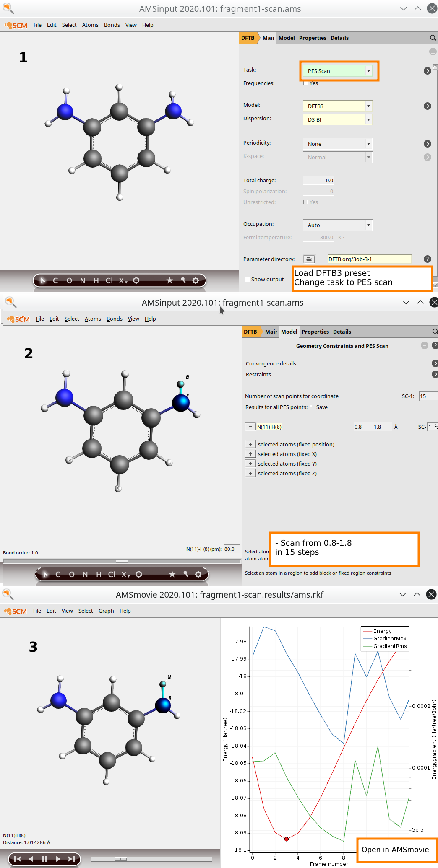Click N(11)-H(8) (pm) distance field 80.0

pyautogui.click(x=232, y=549)
